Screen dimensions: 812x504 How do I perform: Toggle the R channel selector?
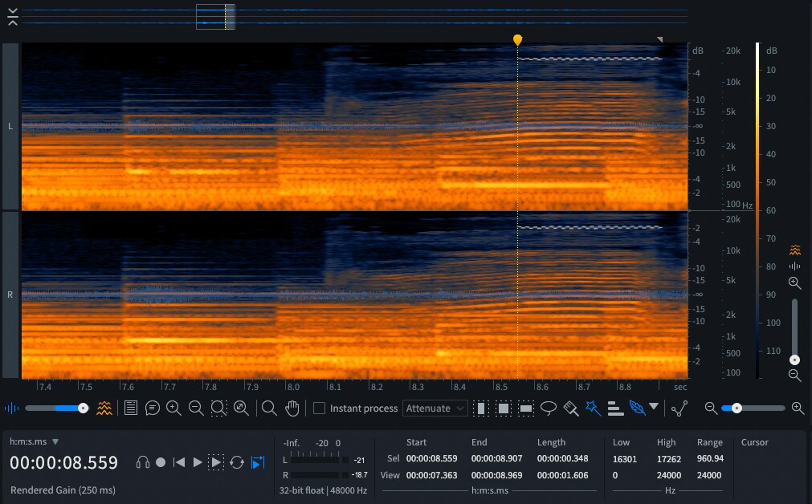[x=10, y=295]
